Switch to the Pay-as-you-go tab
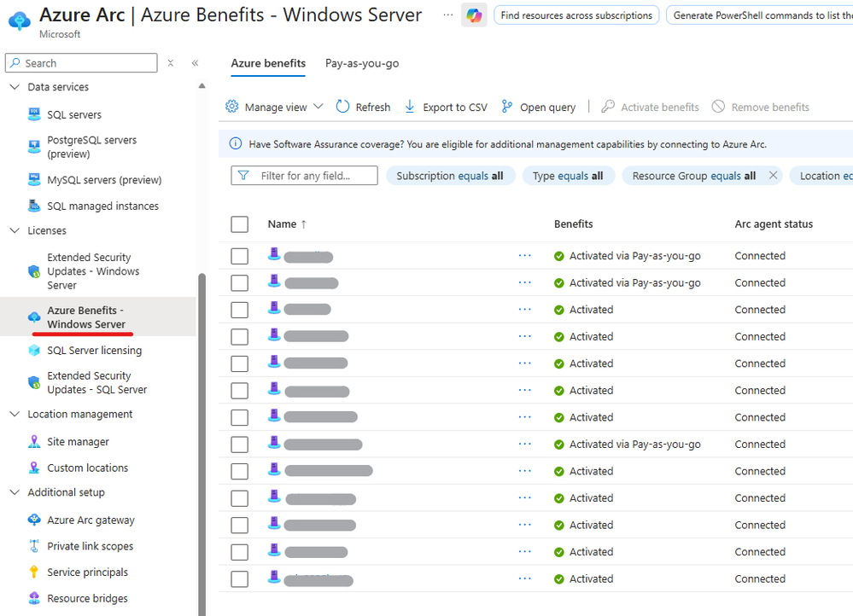 [362, 63]
